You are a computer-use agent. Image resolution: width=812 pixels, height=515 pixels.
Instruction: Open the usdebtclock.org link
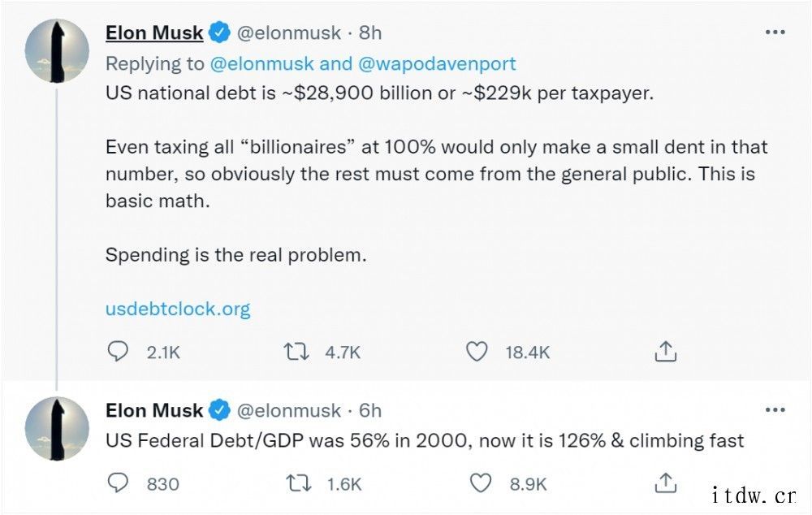coord(178,309)
